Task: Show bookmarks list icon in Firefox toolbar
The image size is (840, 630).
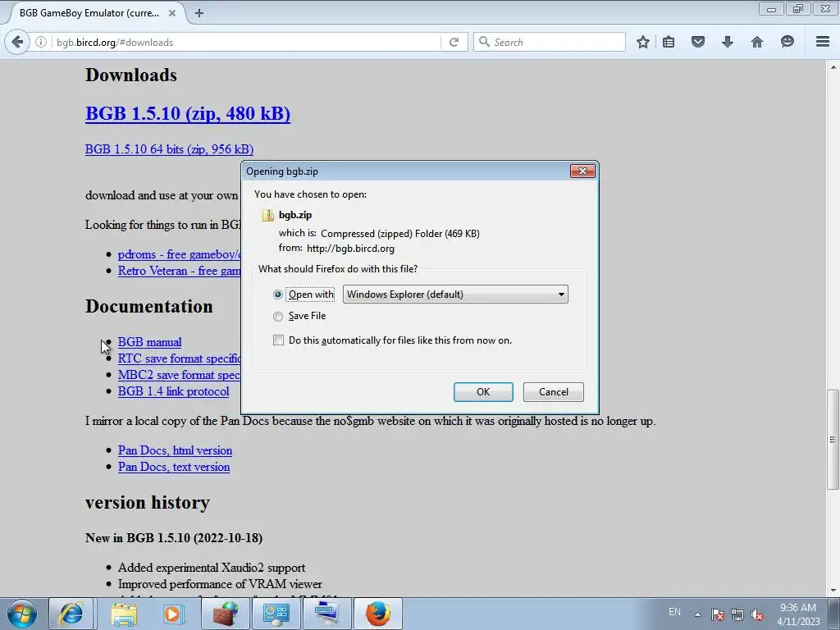Action: pyautogui.click(x=669, y=42)
